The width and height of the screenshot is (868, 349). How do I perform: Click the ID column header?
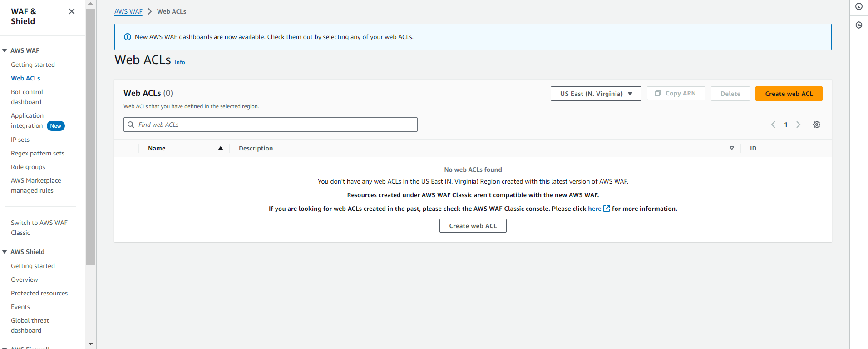tap(753, 148)
